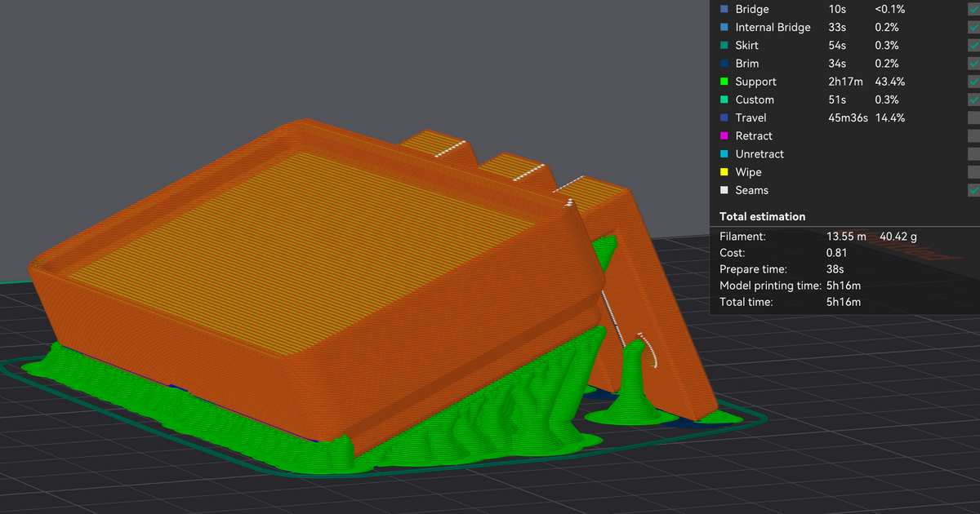Turn on the Wipe checkbox
980x514 pixels.
click(973, 172)
